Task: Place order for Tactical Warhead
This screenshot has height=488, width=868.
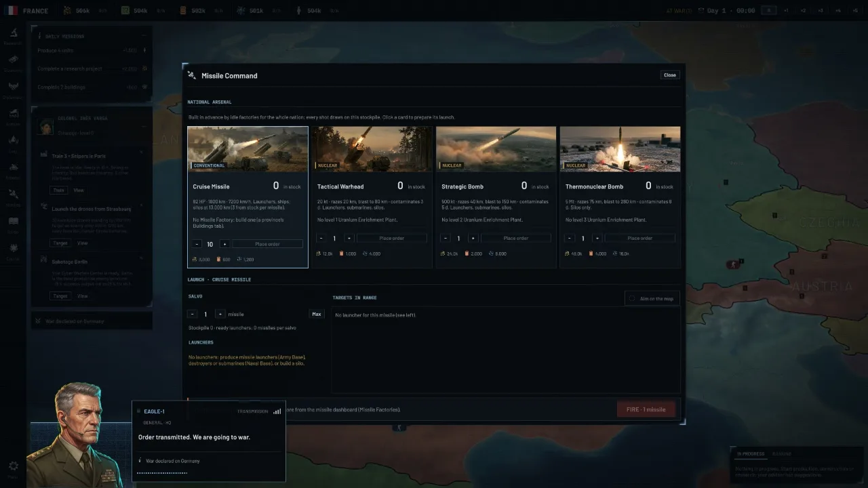Action: coord(392,238)
